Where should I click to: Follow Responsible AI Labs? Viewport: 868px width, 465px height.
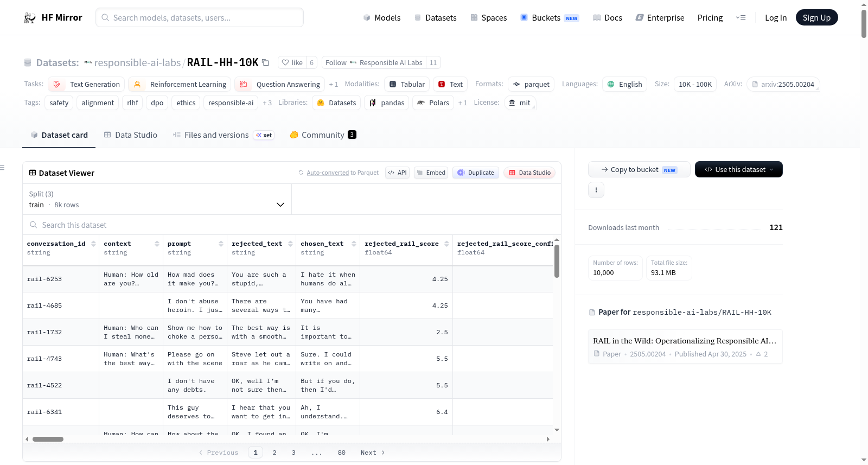point(374,62)
